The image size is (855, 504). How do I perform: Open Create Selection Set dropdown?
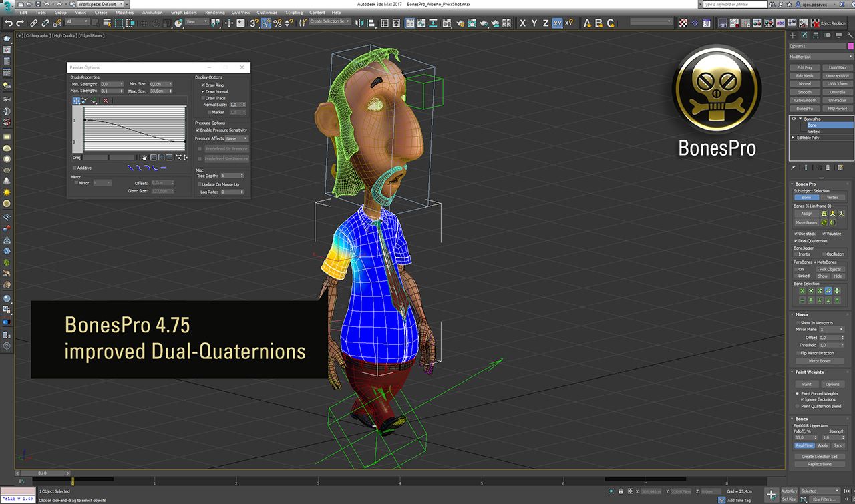coord(329,21)
